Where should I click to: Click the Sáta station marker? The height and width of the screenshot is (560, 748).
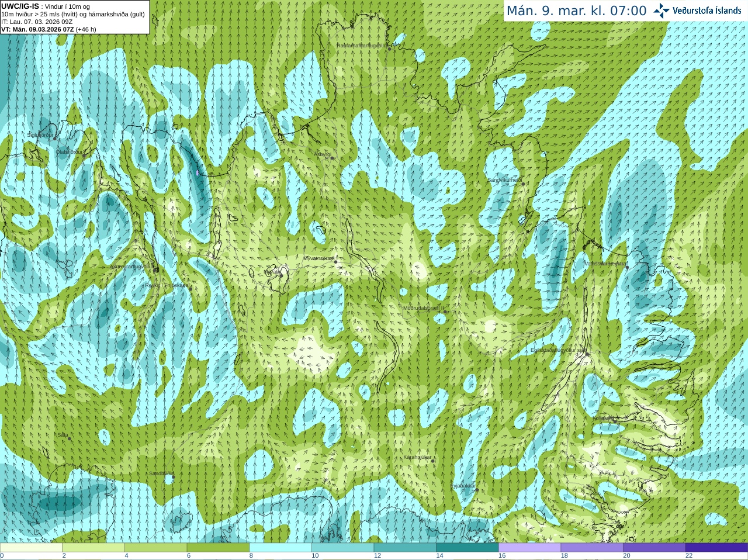point(70,438)
